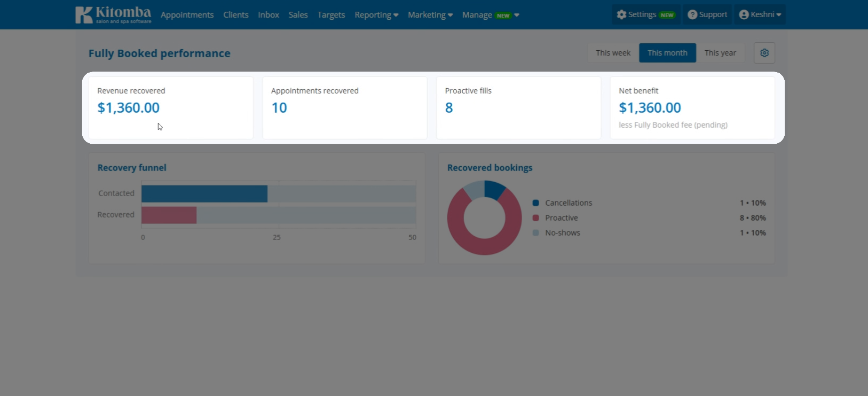Click the Net benefit $1,360.00 value
The height and width of the screenshot is (396, 868).
click(x=650, y=108)
